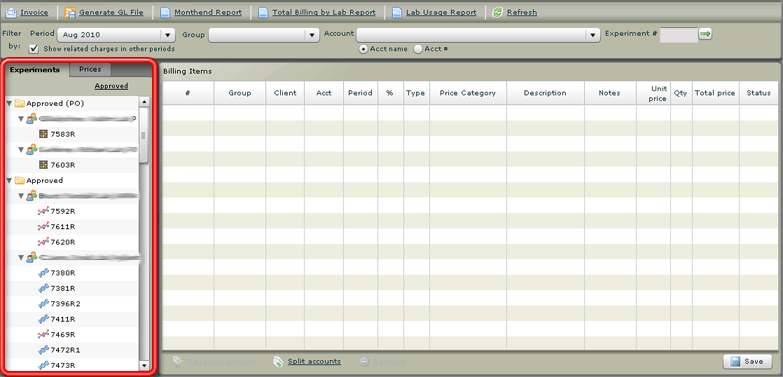
Task: Click the icon beside experiment 7620R
Action: 43,242
